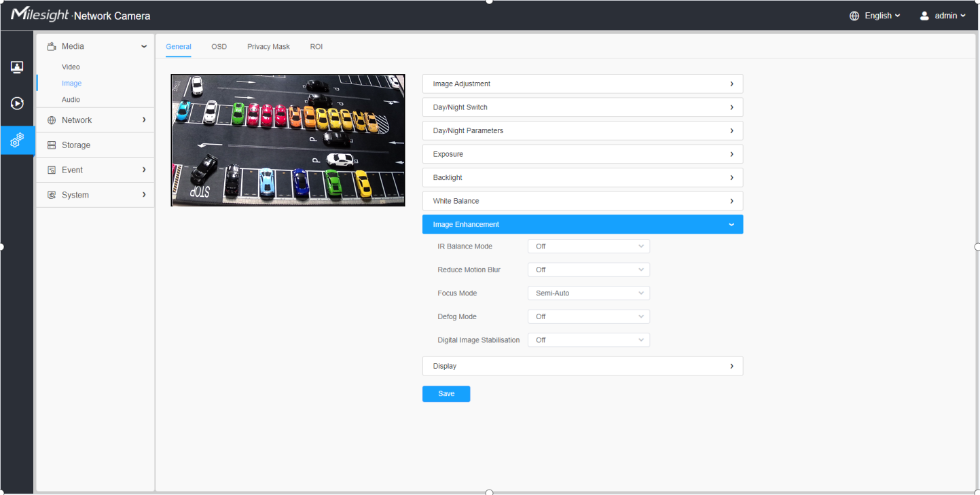Click the Storage icon in menu
Viewport: 980px width, 495px height.
(52, 145)
